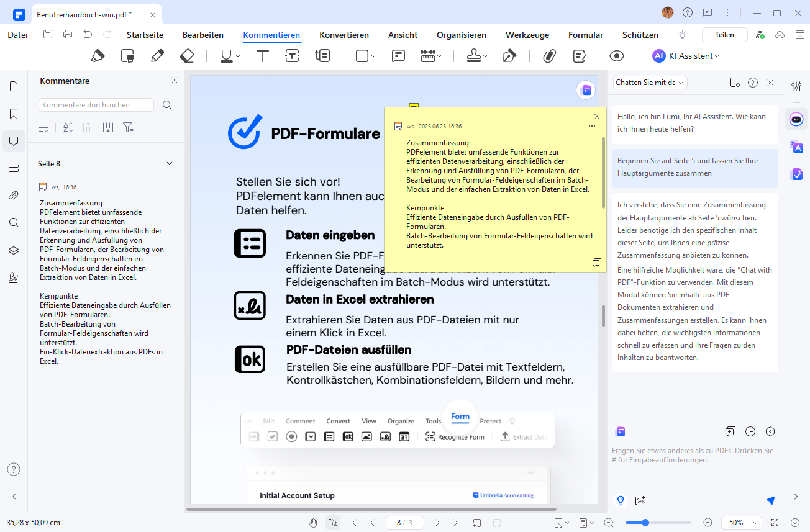Reply to the sticky note comment
The width and height of the screenshot is (810, 532).
[597, 263]
